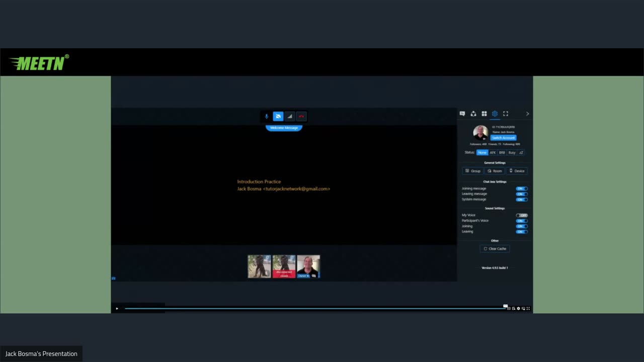Toggle the System message switch
Image resolution: width=644 pixels, height=362 pixels.
click(x=522, y=200)
